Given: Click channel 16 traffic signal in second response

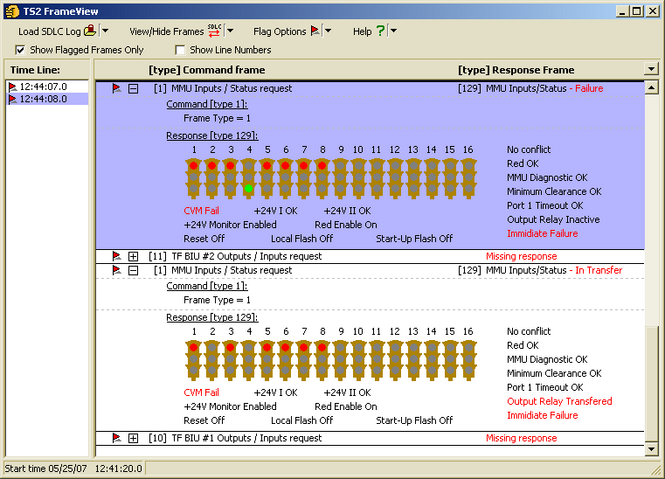Looking at the screenshot, I should pos(468,358).
